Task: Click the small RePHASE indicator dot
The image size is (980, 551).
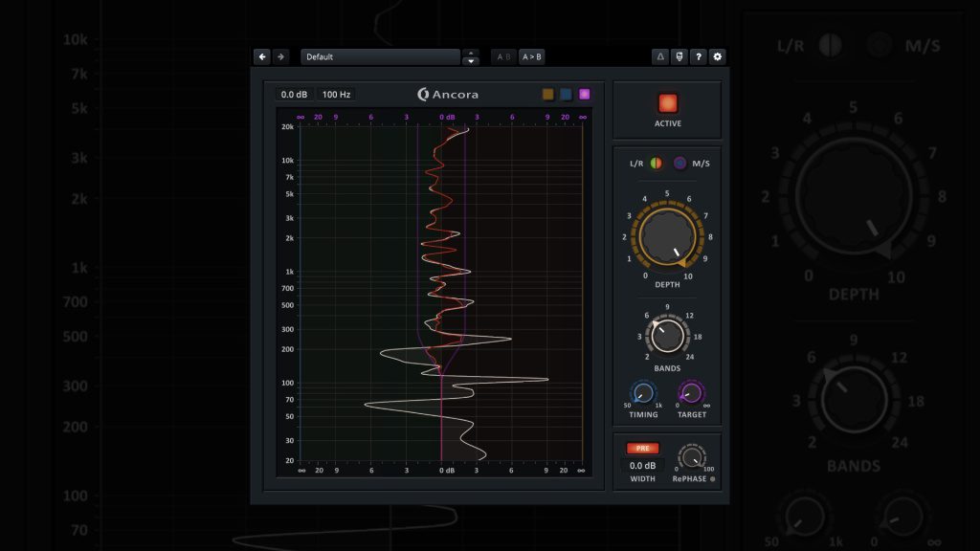Action: point(713,478)
